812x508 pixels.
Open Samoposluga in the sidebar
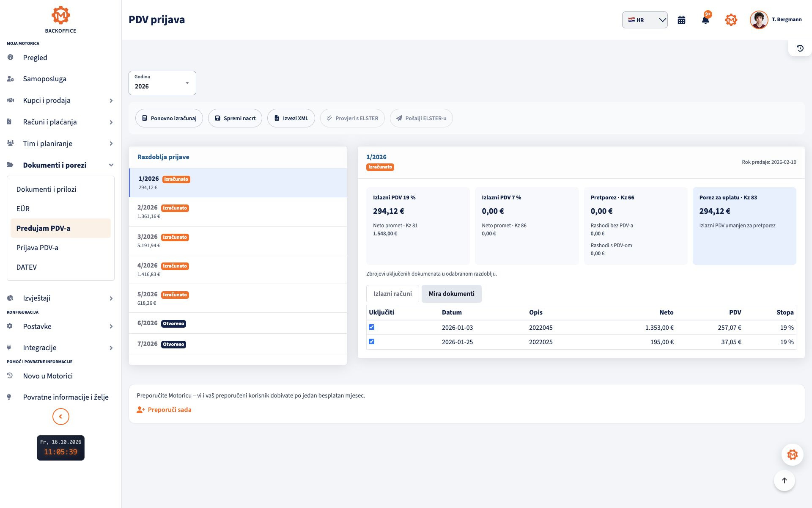tap(60, 79)
